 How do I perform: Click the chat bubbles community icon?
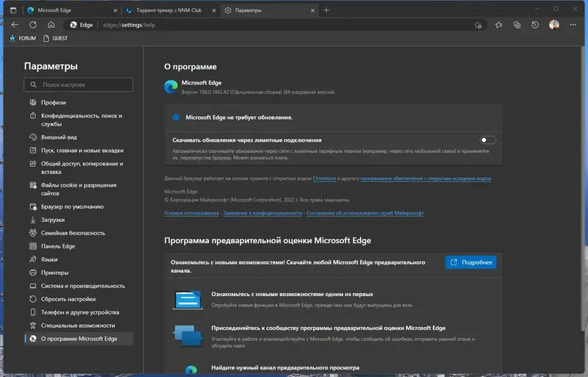click(187, 335)
